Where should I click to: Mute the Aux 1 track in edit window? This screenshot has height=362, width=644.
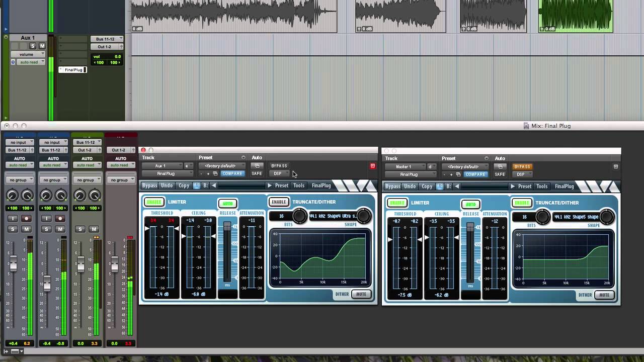tap(42, 46)
